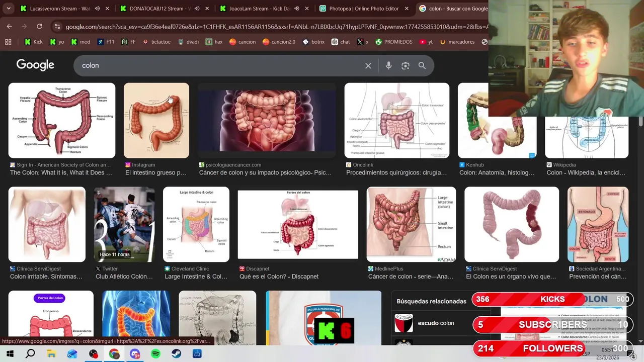Open the cancion2.0 bookmark
The image size is (644, 362).
tap(279, 42)
